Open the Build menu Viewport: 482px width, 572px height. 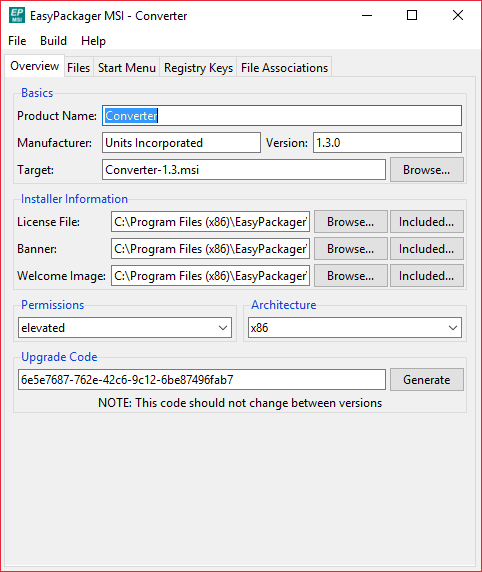pyautogui.click(x=53, y=41)
